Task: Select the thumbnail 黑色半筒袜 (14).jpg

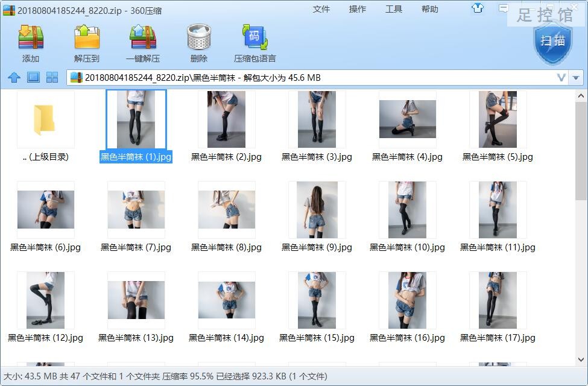Action: 227,300
